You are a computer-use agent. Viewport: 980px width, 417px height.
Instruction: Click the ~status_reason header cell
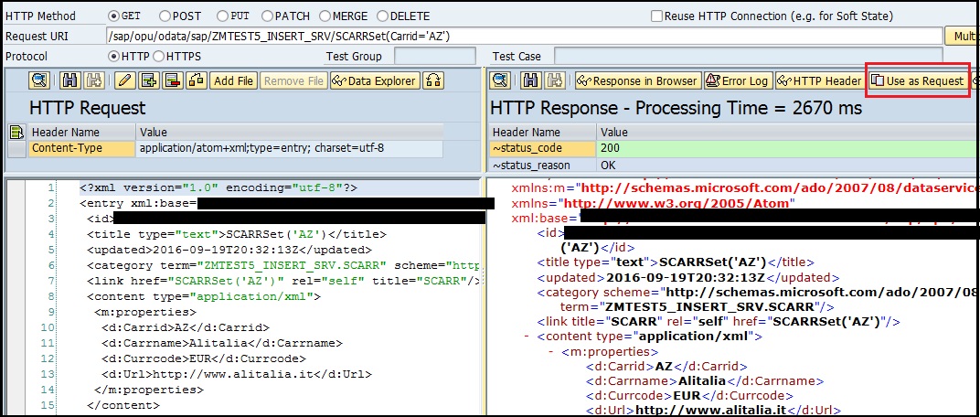tap(542, 165)
